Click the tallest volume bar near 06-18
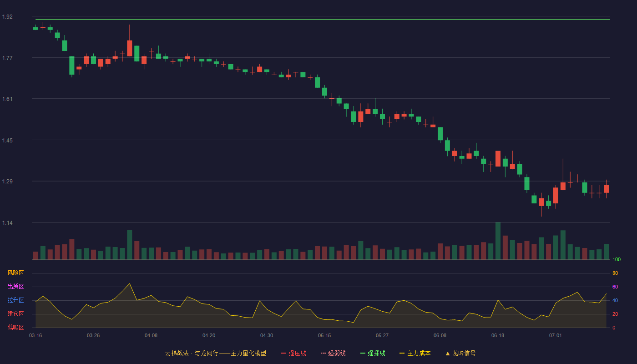The width and height of the screenshot is (637, 364). click(x=498, y=241)
